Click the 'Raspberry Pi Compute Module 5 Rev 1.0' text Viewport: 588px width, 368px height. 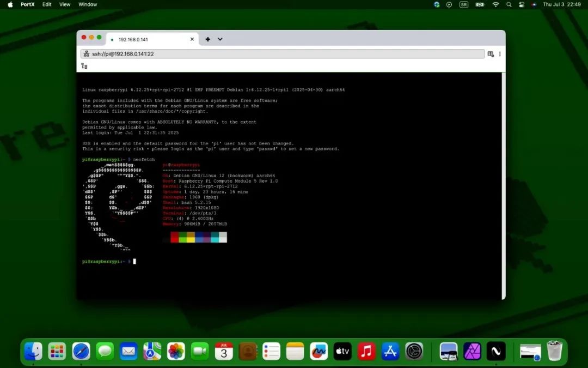click(x=228, y=181)
